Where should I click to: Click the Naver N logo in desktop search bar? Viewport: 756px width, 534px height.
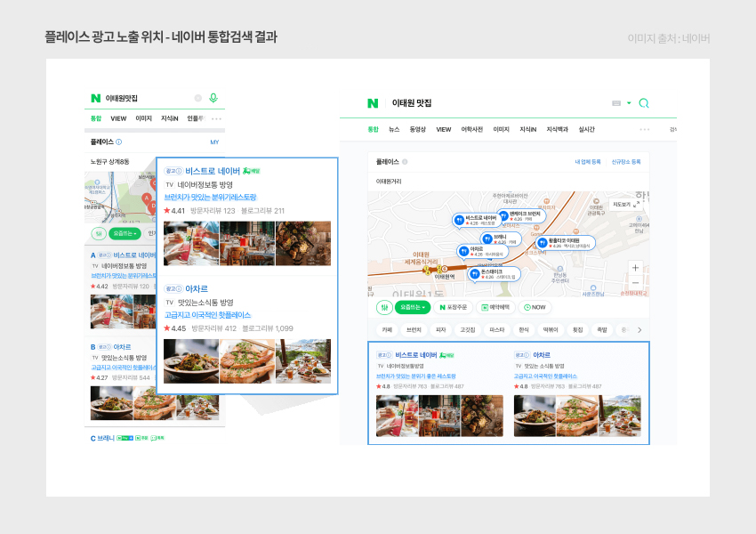(x=373, y=102)
